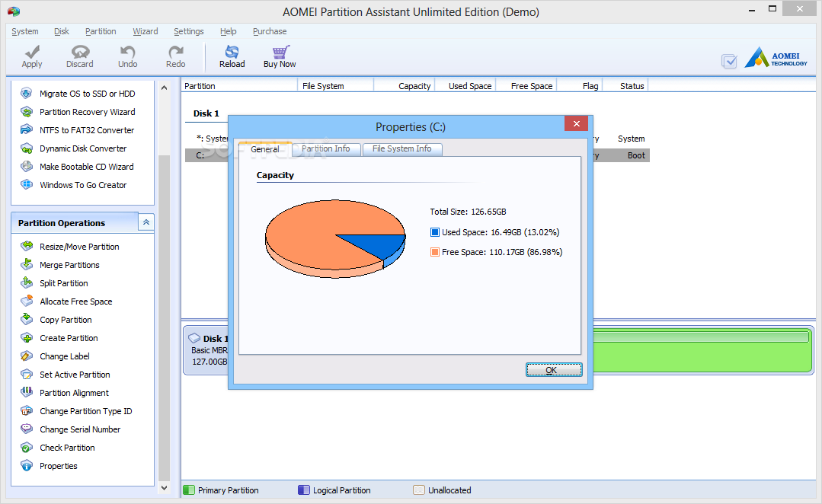Click the Change Label icon
This screenshot has height=504, width=822.
click(x=26, y=356)
